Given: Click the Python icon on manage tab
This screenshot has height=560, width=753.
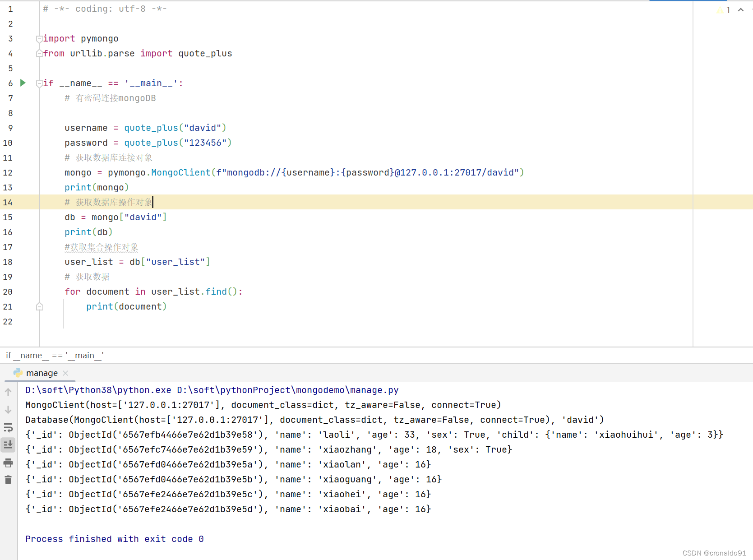Looking at the screenshot, I should [x=18, y=373].
